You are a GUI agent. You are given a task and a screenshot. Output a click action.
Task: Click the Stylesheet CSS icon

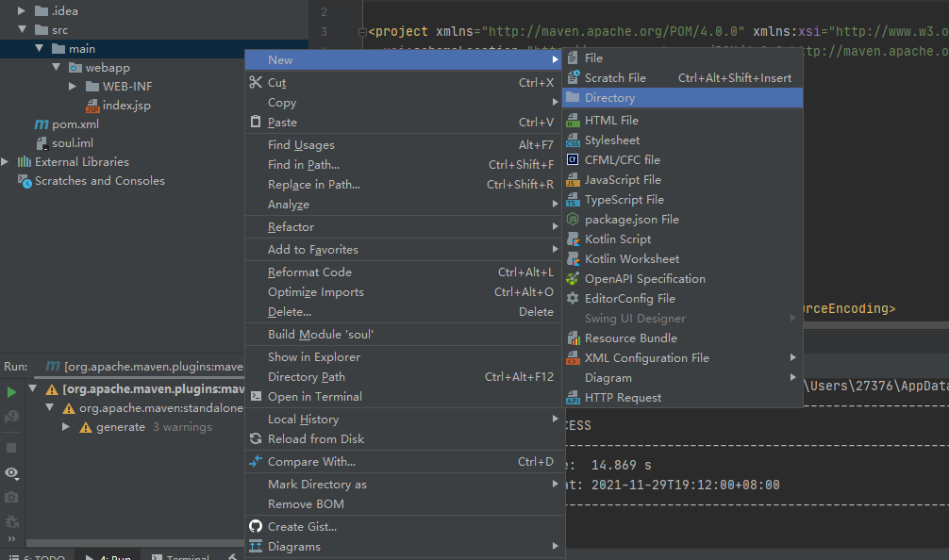[573, 140]
